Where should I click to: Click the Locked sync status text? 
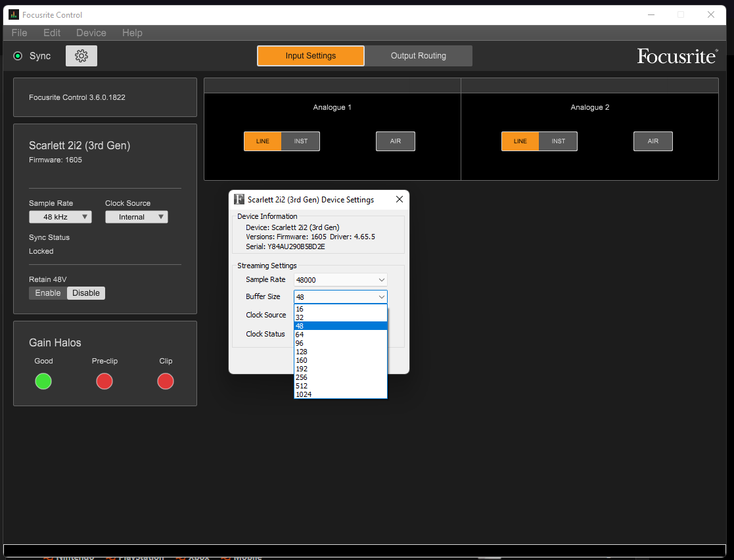(x=41, y=252)
